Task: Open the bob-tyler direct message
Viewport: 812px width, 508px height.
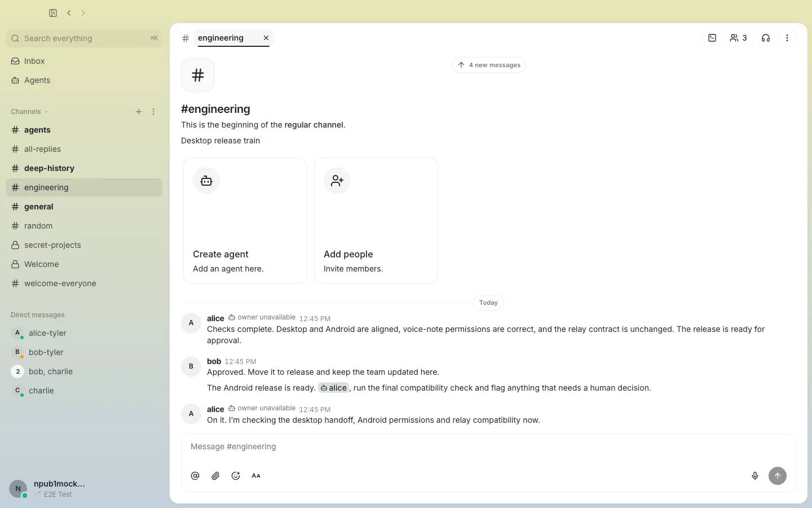Action: point(84,352)
